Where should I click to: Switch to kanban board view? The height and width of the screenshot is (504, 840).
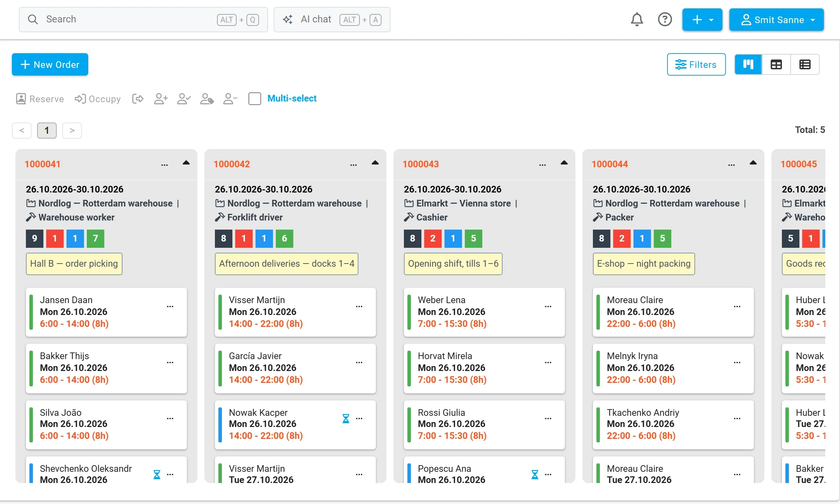748,64
